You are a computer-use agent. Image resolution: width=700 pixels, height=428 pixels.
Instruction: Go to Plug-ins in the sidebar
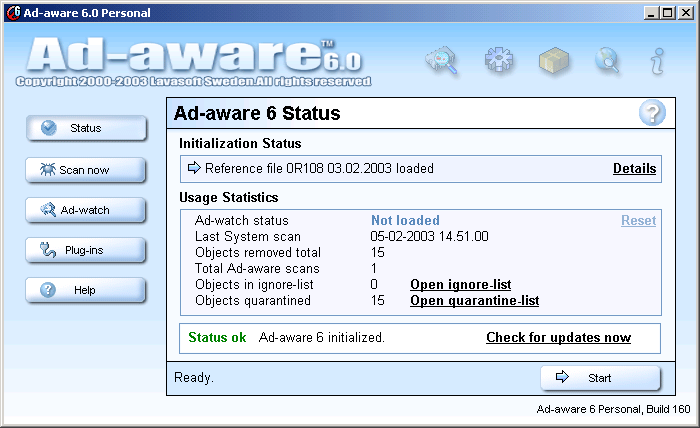pos(86,250)
